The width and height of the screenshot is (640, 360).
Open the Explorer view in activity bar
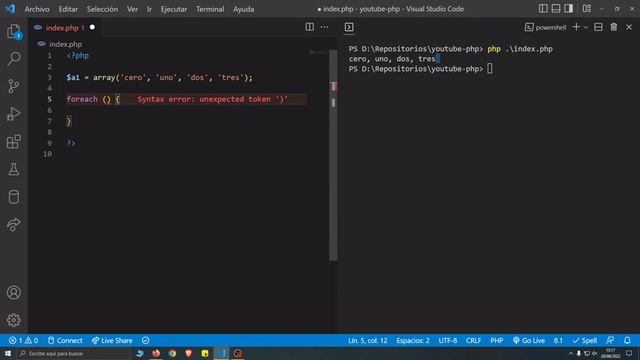(x=14, y=31)
